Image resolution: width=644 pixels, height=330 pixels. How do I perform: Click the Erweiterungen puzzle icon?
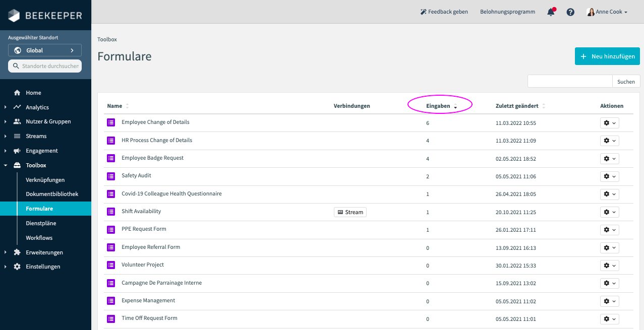17,252
